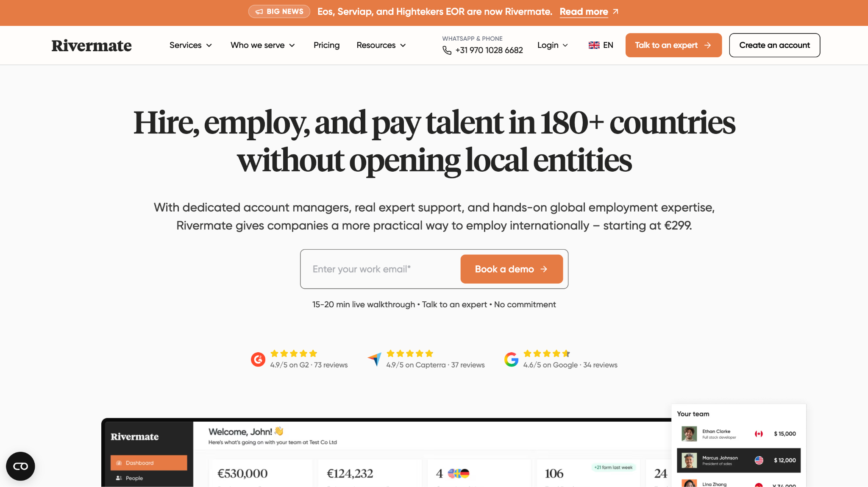Expand the Resources dropdown menu
The width and height of the screenshot is (868, 487).
pyautogui.click(x=381, y=45)
